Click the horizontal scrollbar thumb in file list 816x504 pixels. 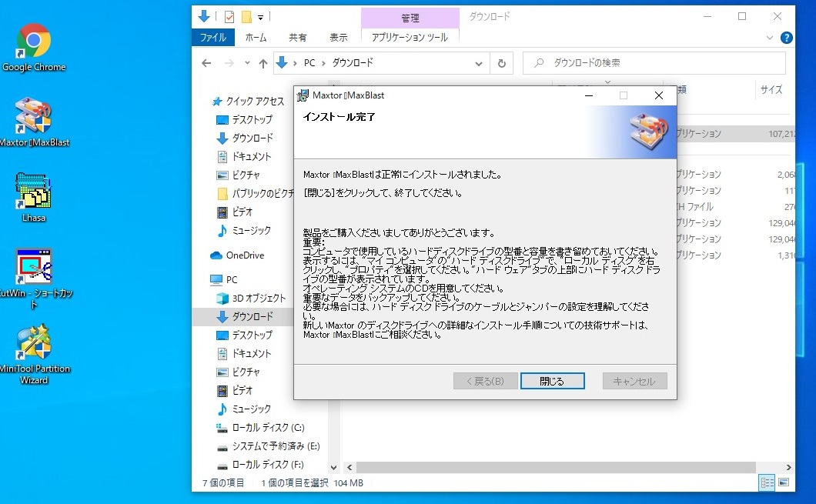pos(556,467)
